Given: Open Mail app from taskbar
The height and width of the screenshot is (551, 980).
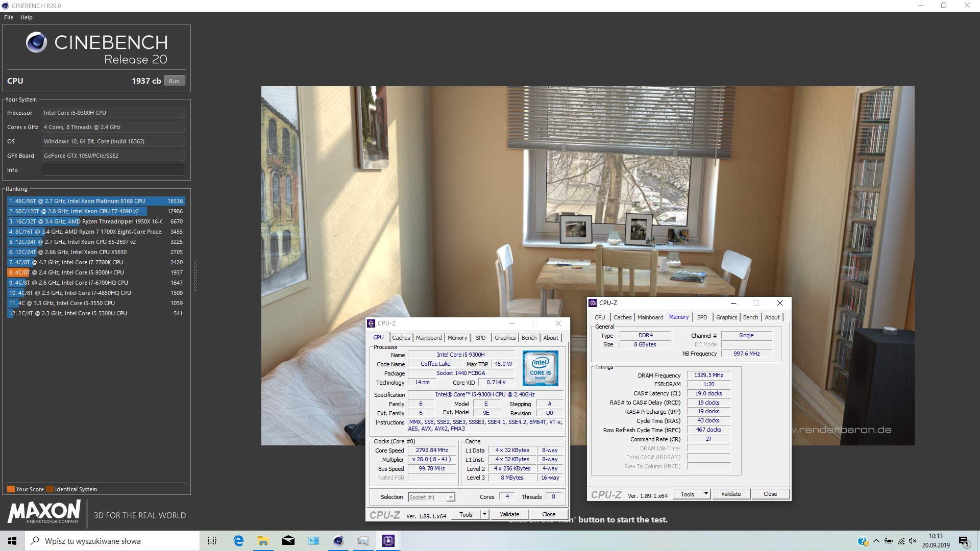Looking at the screenshot, I should pos(288,541).
